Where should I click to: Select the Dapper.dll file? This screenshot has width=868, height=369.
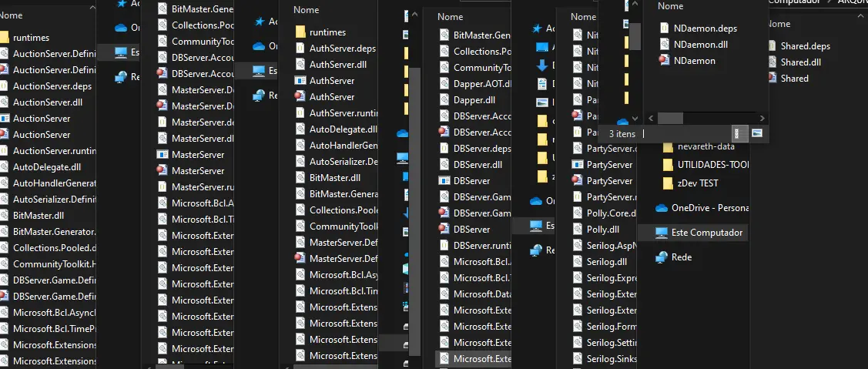474,99
